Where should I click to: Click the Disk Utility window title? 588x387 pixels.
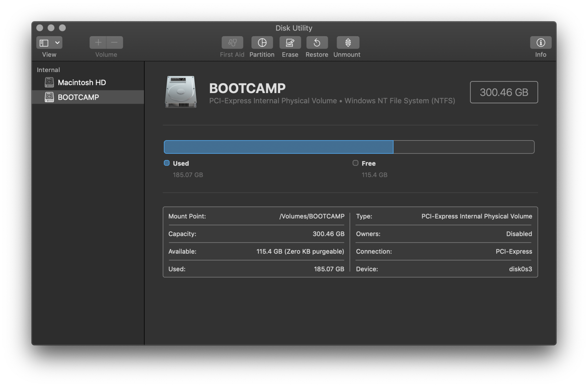pos(294,28)
